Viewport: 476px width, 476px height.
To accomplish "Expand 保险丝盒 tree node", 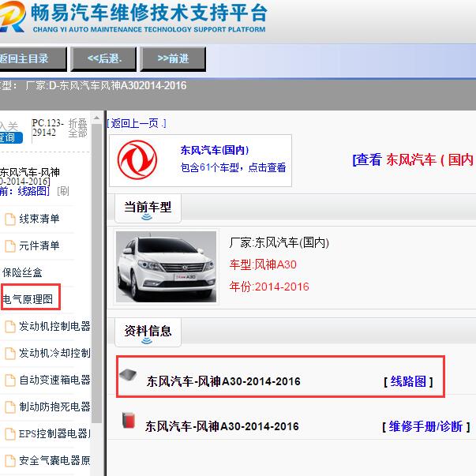I will click(22, 272).
